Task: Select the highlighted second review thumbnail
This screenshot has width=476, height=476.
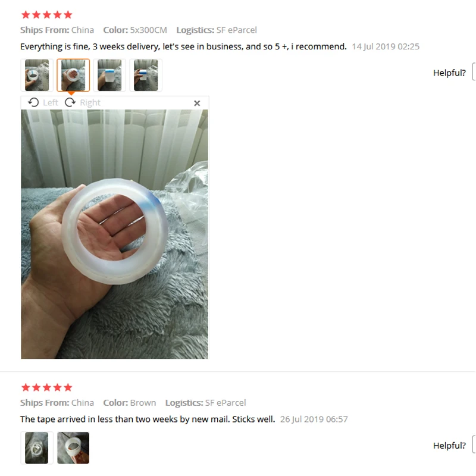Action: [73, 76]
